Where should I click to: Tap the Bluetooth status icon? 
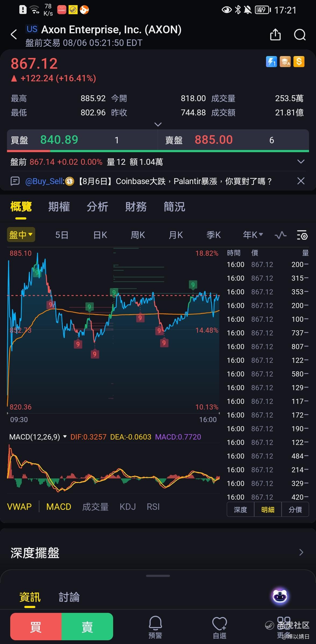point(238,10)
